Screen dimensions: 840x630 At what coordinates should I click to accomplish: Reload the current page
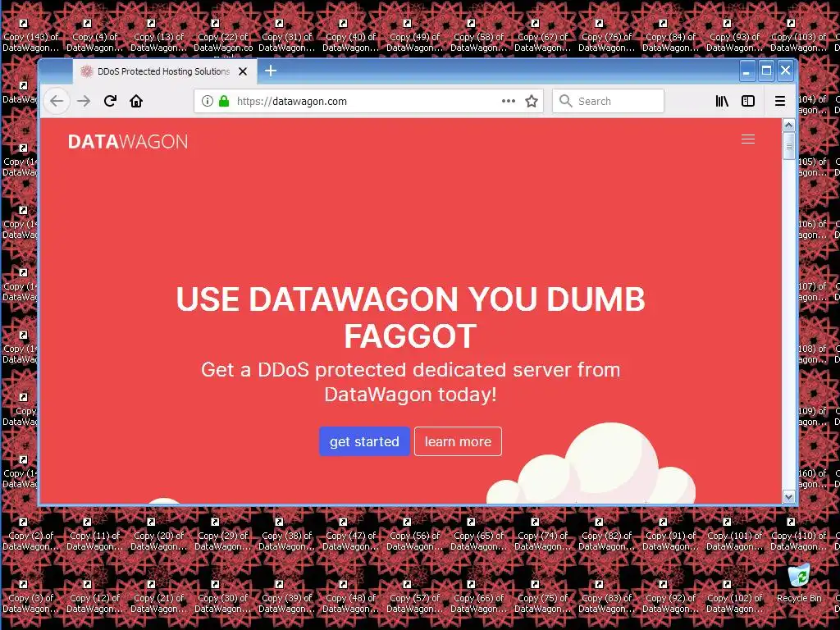pyautogui.click(x=111, y=101)
